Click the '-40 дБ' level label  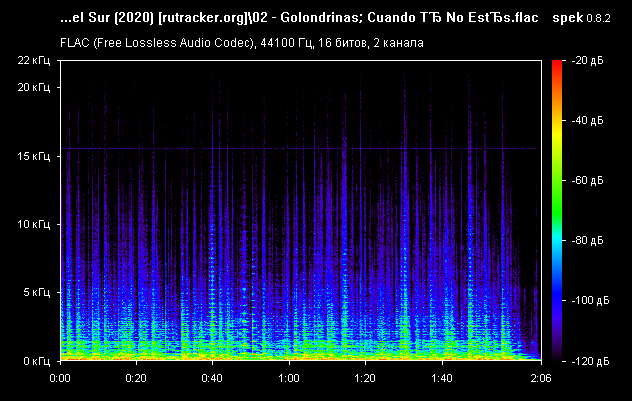[587, 120]
